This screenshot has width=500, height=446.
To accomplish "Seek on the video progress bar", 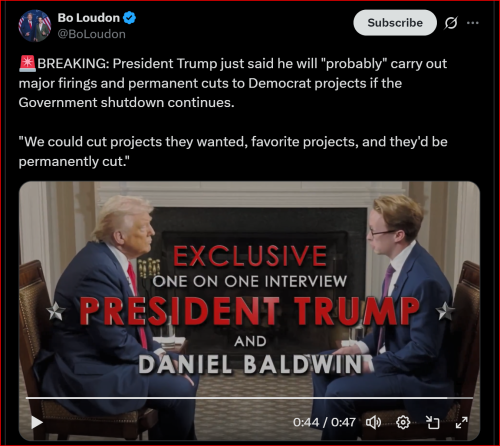I will point(249,398).
